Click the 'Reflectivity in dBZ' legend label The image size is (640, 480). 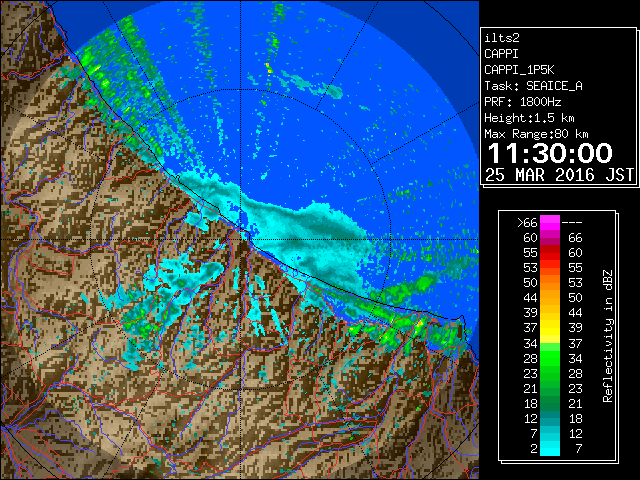pos(608,336)
